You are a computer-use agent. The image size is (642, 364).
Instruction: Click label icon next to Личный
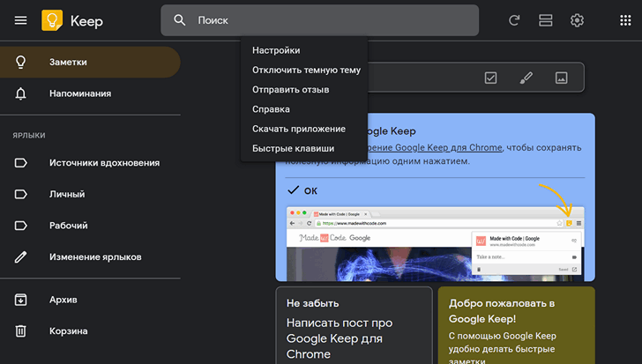tap(20, 194)
